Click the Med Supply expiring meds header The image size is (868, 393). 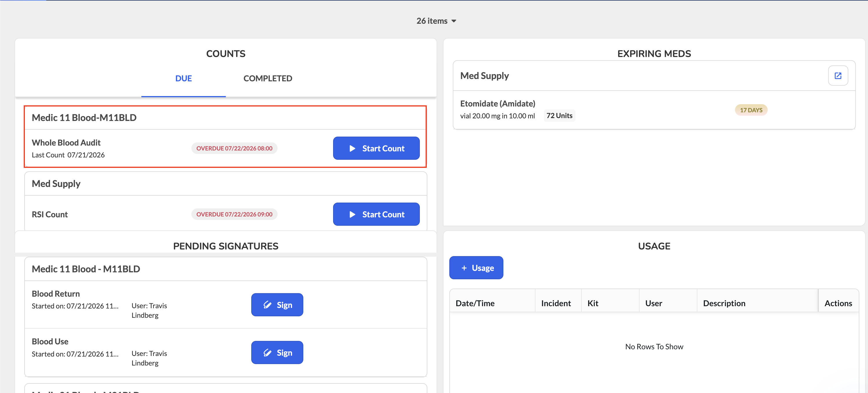tap(485, 76)
